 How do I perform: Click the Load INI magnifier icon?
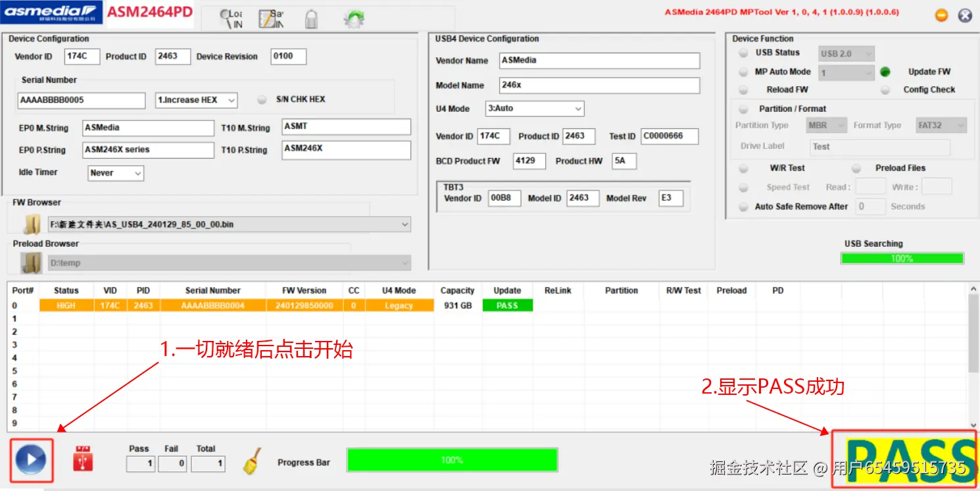click(230, 18)
